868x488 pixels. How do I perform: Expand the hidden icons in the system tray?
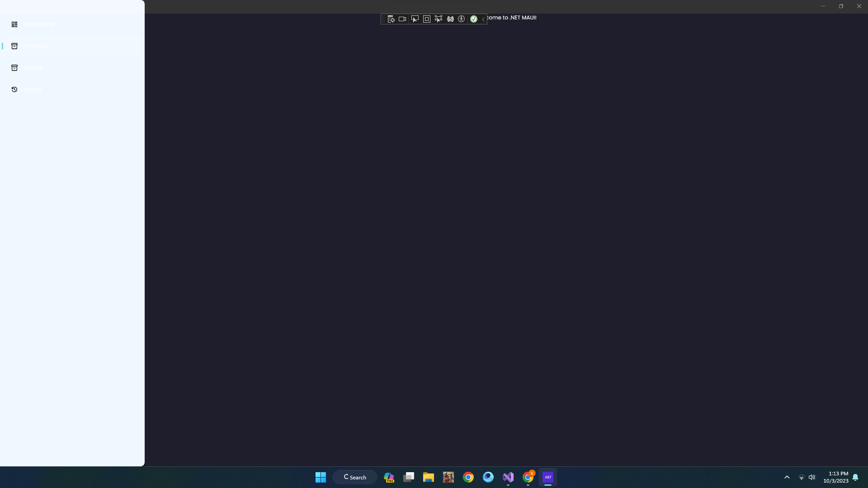(787, 477)
